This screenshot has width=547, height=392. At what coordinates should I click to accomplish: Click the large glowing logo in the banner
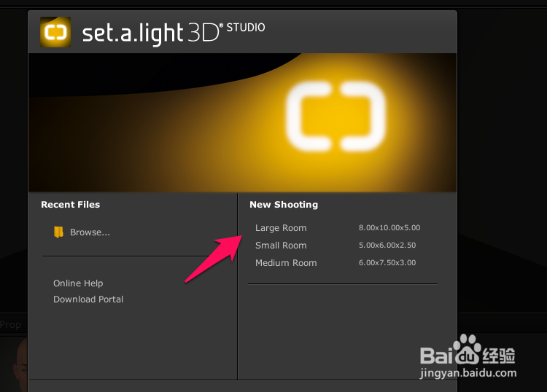pyautogui.click(x=335, y=117)
